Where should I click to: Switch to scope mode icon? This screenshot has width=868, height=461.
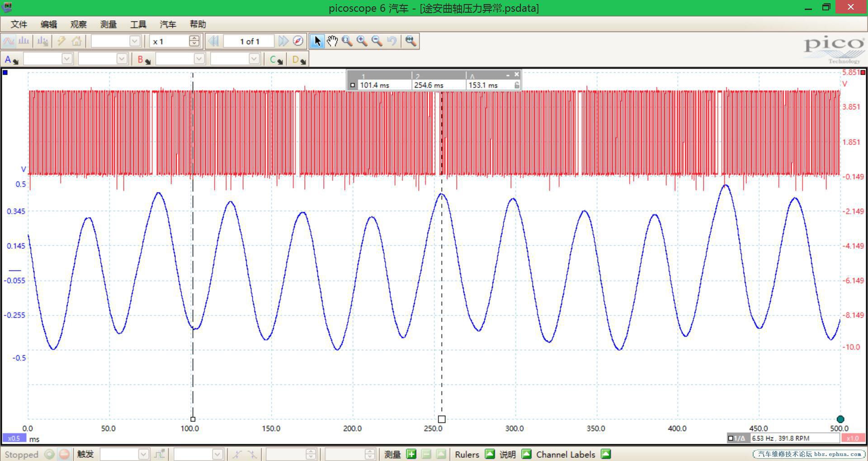(x=9, y=41)
